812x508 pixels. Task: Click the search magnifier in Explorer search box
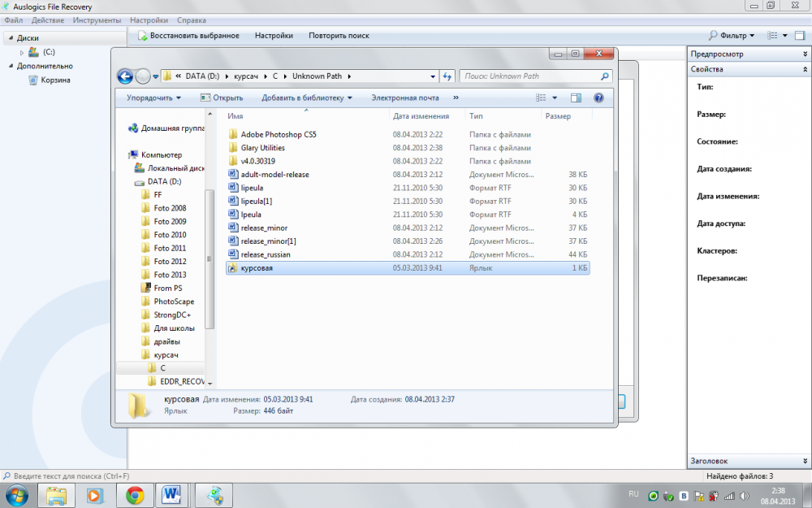click(x=604, y=76)
